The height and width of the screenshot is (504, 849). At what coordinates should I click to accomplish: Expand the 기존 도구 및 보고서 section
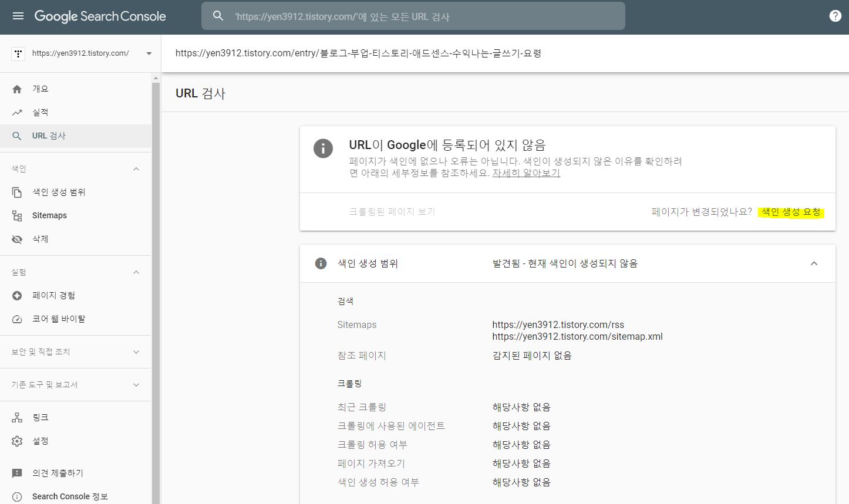point(136,385)
